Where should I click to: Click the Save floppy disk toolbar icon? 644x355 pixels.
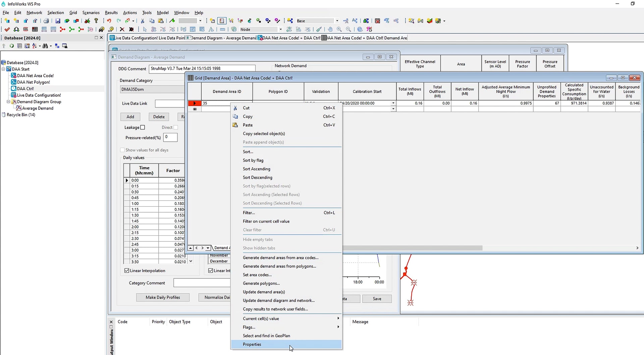pos(58,21)
